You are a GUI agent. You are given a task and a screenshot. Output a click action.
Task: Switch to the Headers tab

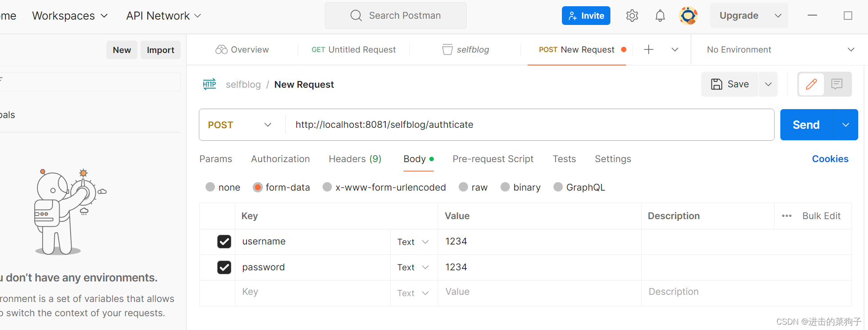point(355,159)
